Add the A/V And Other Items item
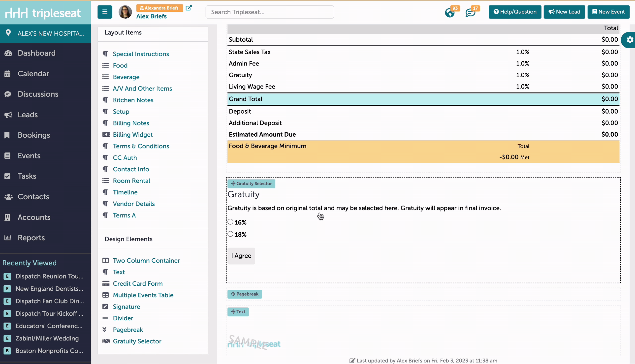The height and width of the screenshot is (364, 635). [142, 88]
